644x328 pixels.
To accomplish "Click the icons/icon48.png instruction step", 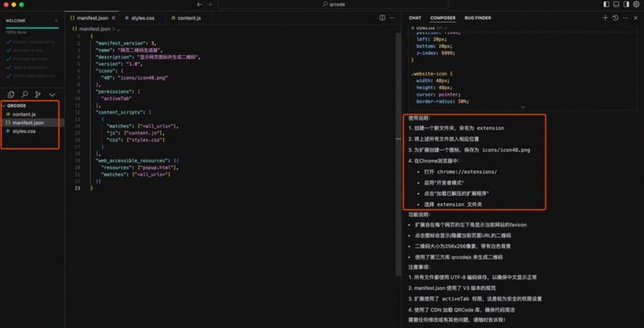I will 469,150.
